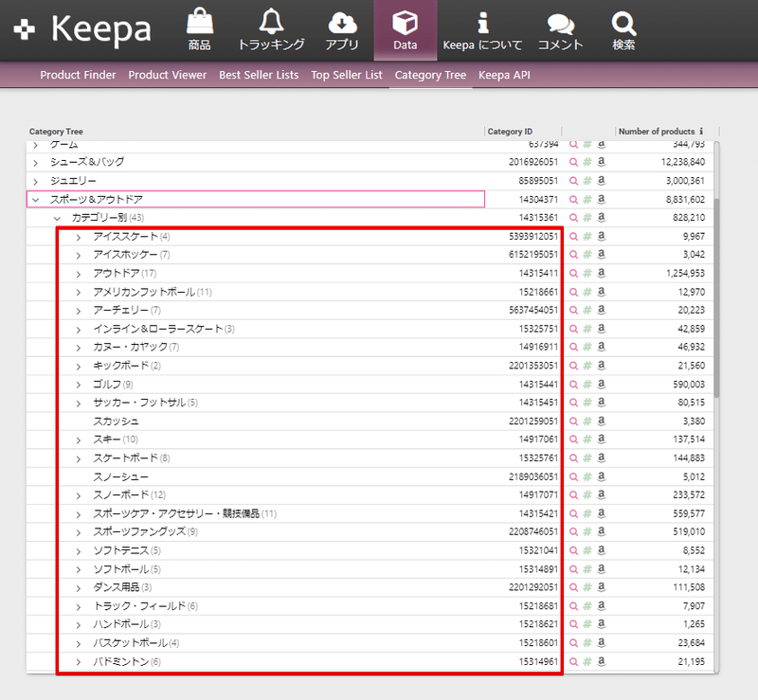The width and height of the screenshot is (758, 700).
Task: Click the hash icon in the カテゴリー別 row
Action: tap(587, 218)
